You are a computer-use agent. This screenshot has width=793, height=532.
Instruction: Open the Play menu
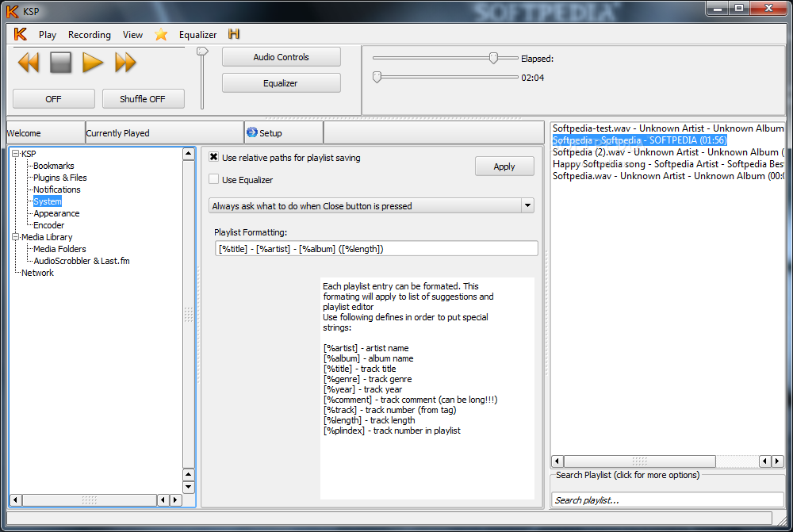48,34
